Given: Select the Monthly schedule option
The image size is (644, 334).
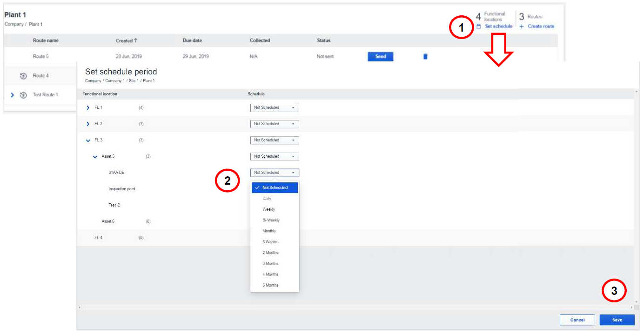Looking at the screenshot, I should pyautogui.click(x=269, y=231).
